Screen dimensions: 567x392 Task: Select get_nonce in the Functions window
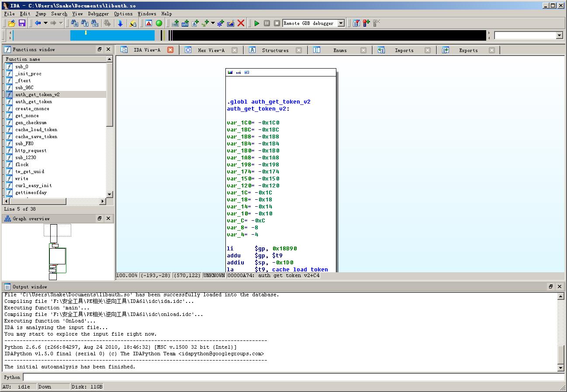[x=27, y=116]
